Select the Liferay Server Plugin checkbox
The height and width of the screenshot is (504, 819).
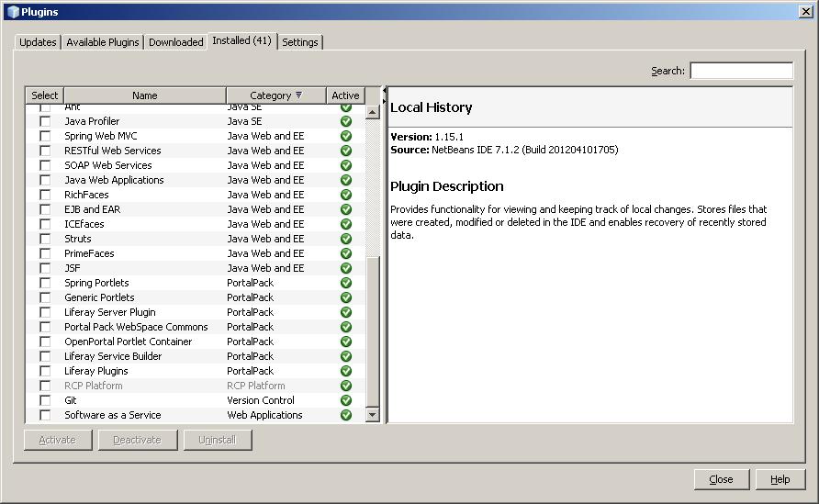pyautogui.click(x=44, y=312)
